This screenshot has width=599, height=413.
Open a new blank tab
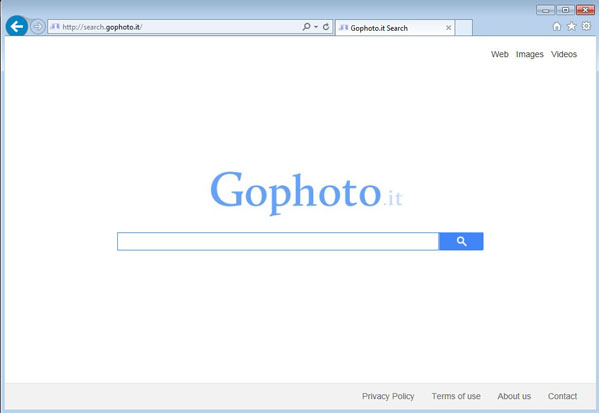coord(464,28)
